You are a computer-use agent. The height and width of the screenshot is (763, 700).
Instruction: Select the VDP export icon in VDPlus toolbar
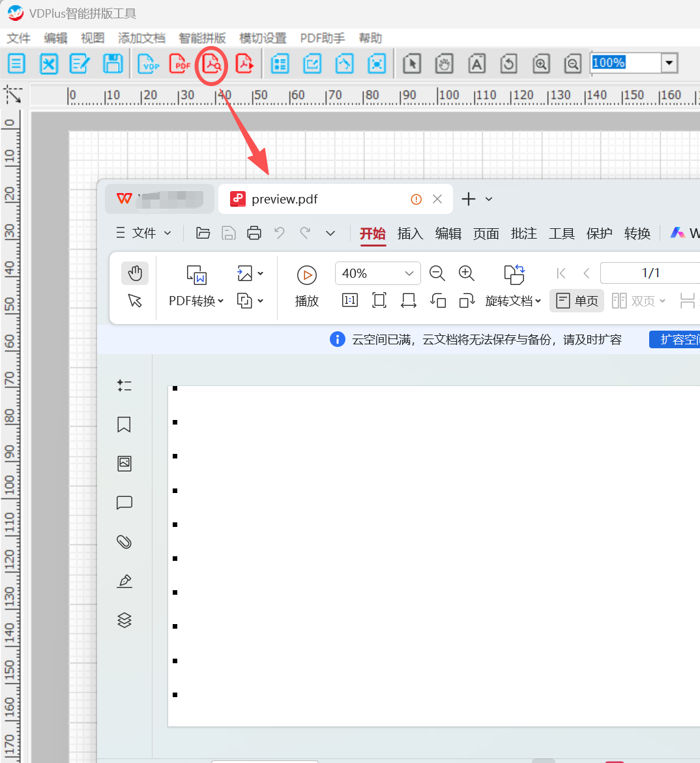click(x=149, y=63)
